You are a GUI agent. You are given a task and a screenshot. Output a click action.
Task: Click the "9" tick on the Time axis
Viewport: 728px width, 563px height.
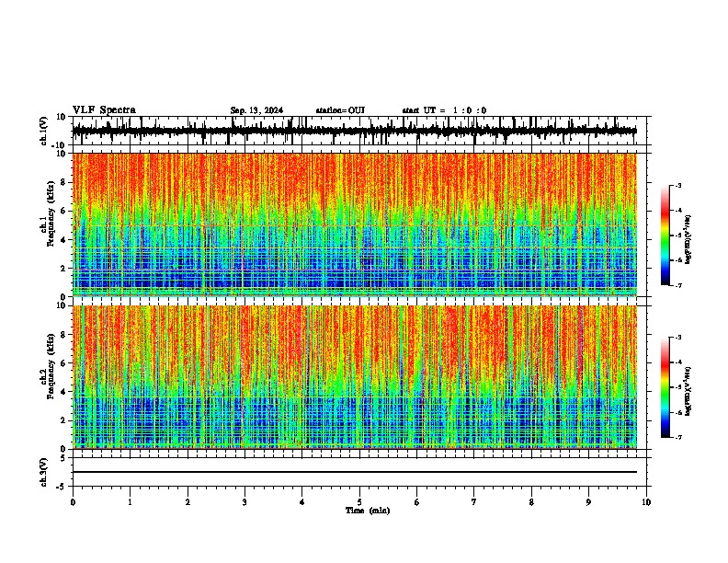(x=588, y=502)
